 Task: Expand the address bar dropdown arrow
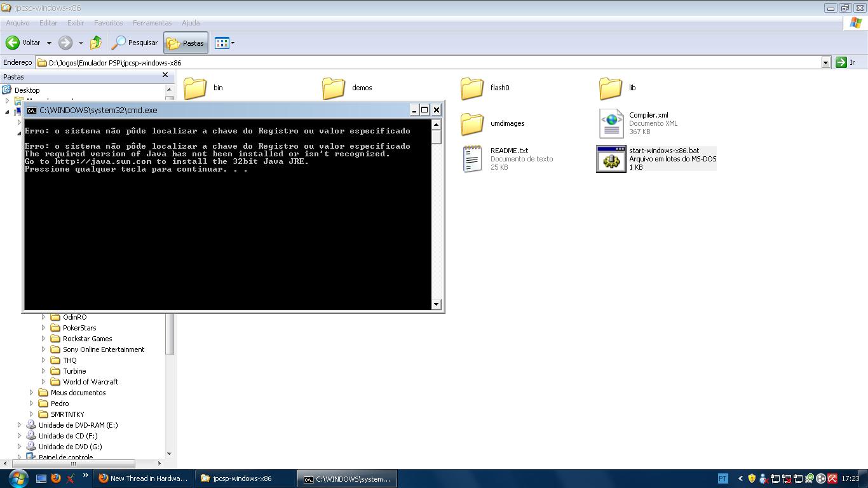click(825, 62)
